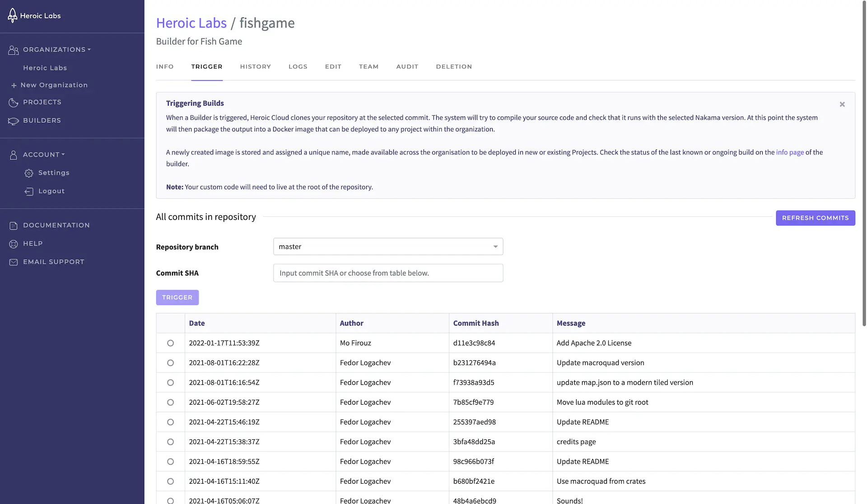Click the Projects sidebar icon
This screenshot has width=867, height=504.
pyautogui.click(x=13, y=102)
